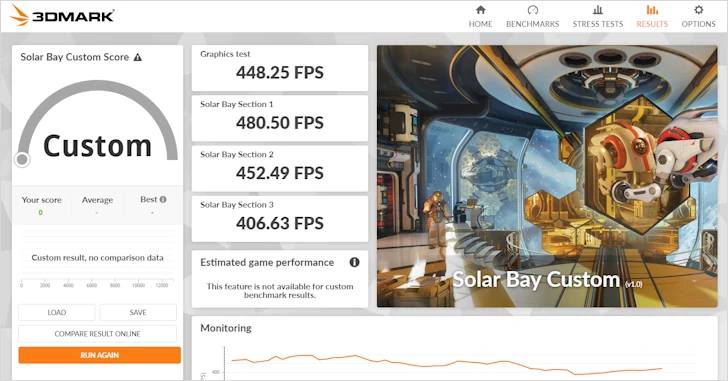Click the Average label
728x381 pixels.
[x=98, y=200]
